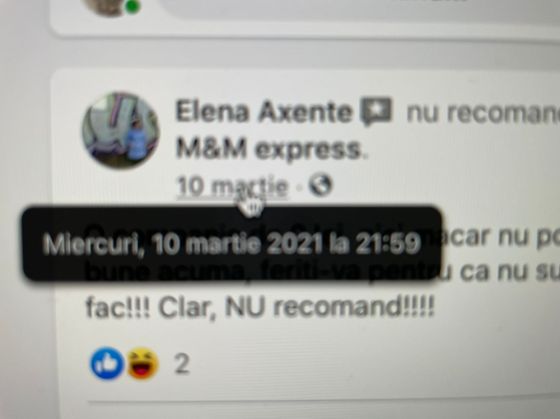Click the divider line below the reactions

coord(324,404)
